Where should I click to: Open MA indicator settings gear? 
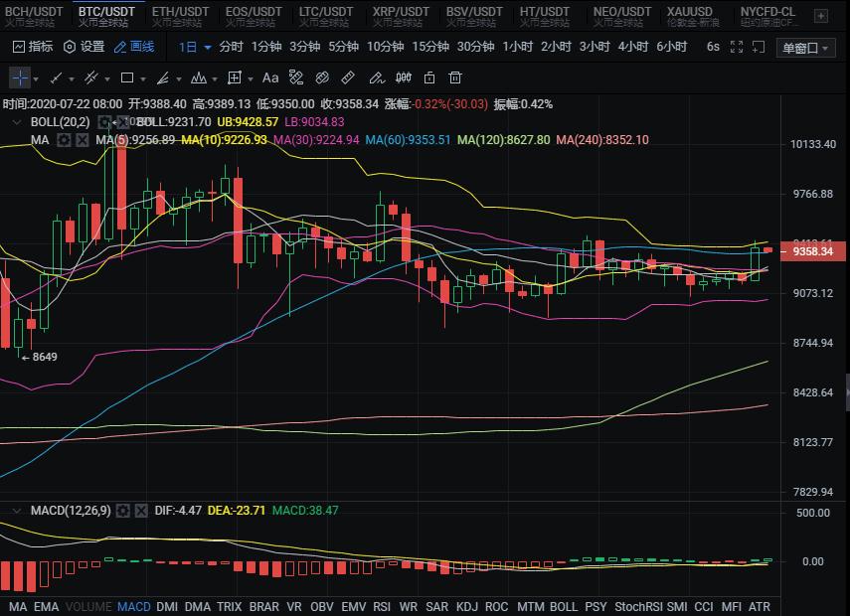64,140
